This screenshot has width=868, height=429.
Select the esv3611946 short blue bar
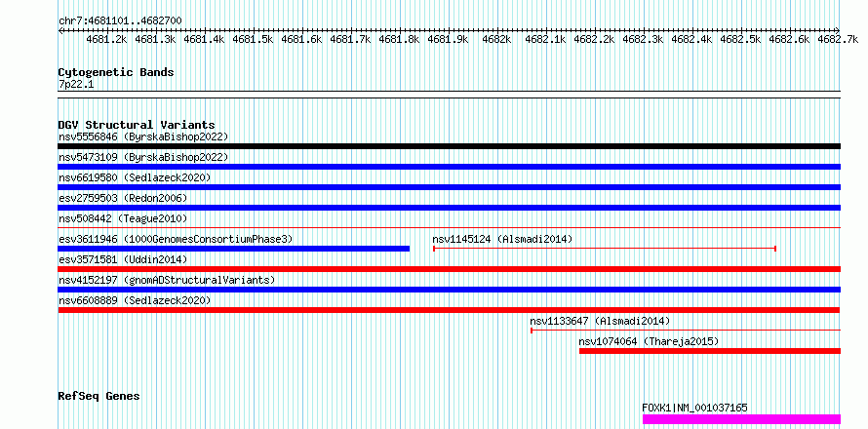pos(234,249)
